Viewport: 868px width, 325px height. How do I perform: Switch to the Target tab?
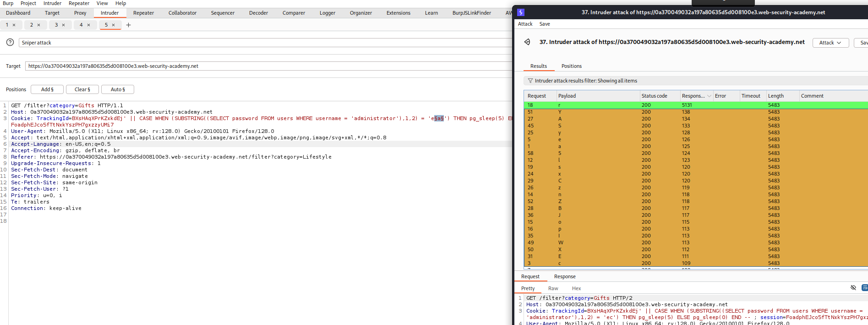(x=52, y=13)
